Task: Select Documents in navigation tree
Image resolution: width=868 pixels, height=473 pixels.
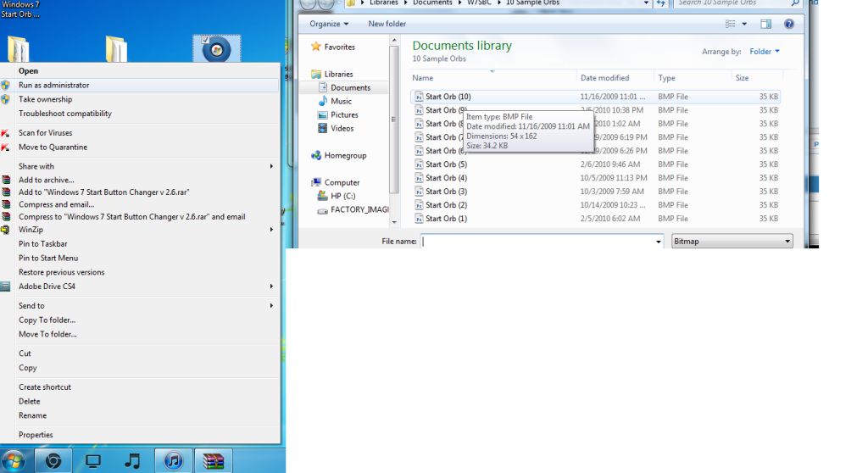Action: pos(350,87)
